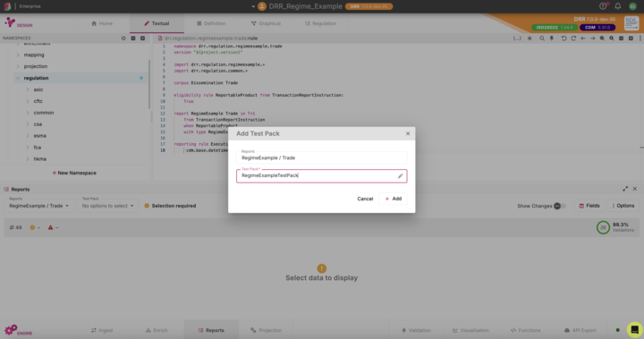Open the Functions engine tab
The height and width of the screenshot is (339, 644).
pos(525,330)
